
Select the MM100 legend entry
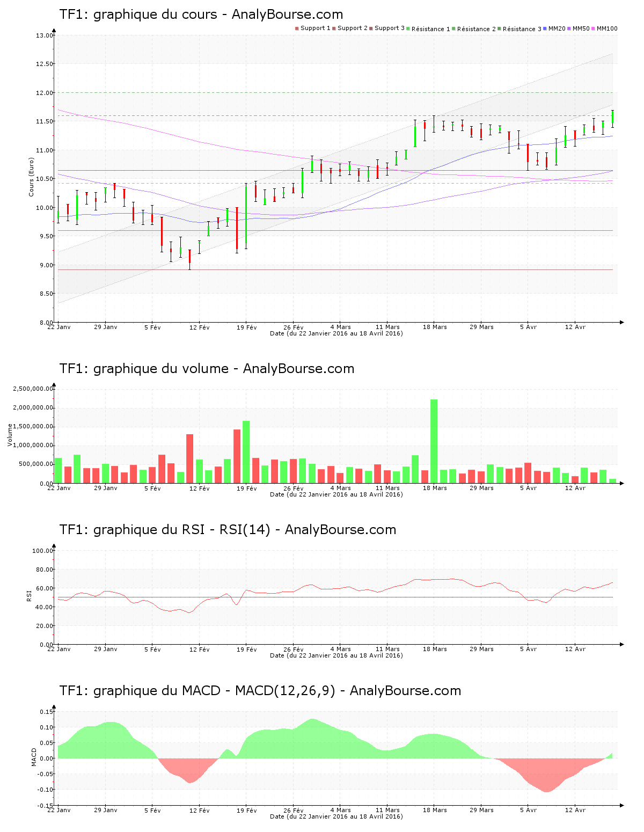pyautogui.click(x=604, y=28)
